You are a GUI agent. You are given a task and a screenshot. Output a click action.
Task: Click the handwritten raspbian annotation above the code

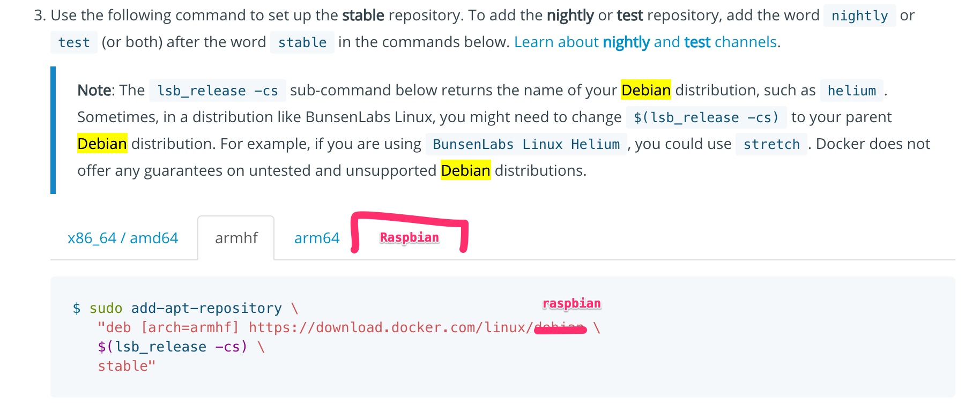point(571,303)
